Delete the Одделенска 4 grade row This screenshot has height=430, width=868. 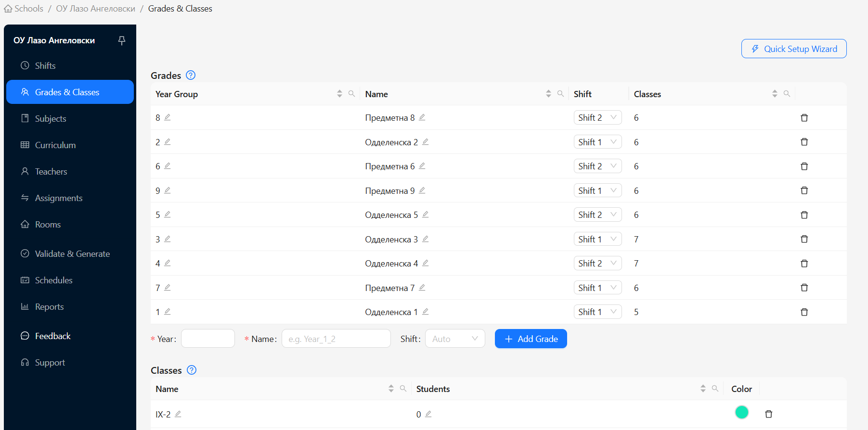804,264
